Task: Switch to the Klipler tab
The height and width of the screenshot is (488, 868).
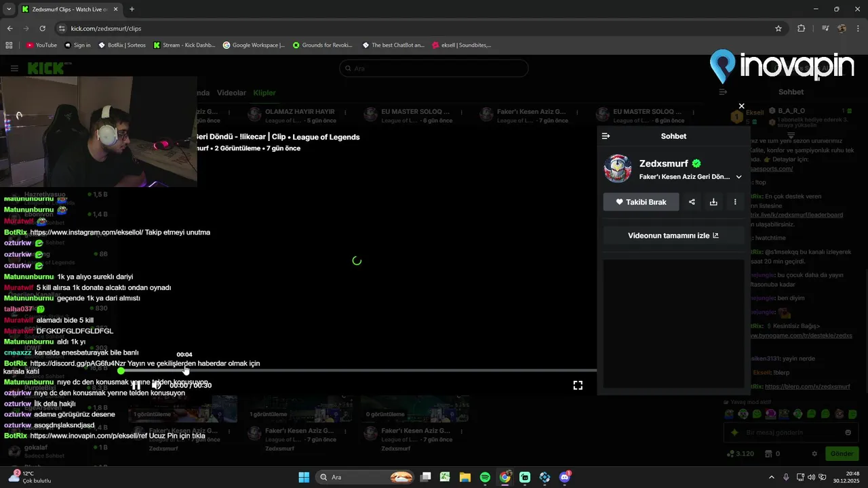Action: [x=264, y=93]
